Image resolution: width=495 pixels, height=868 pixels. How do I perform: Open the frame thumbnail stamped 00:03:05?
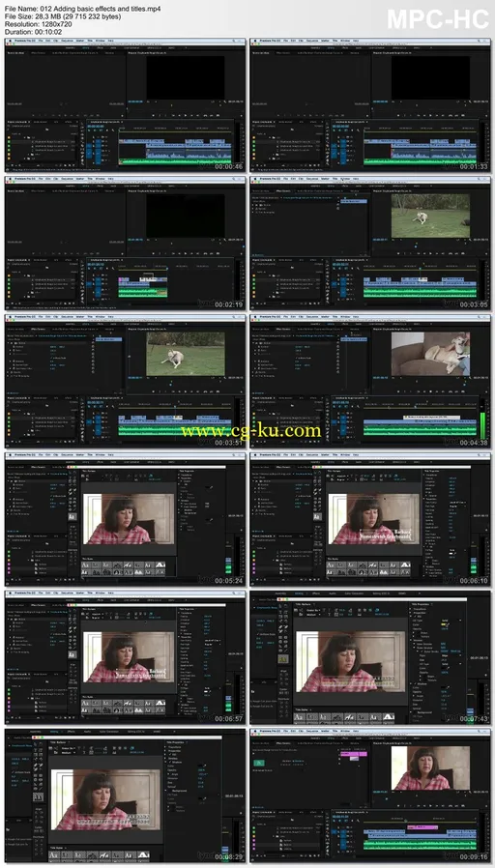pos(370,243)
